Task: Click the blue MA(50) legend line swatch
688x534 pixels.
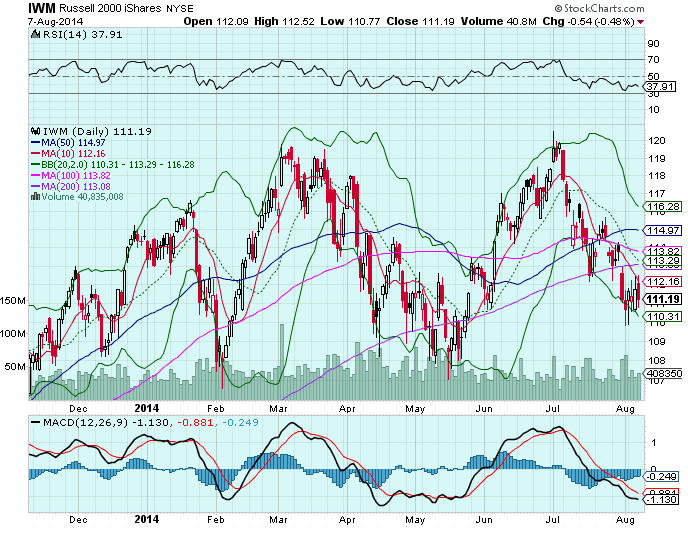Action: pos(36,143)
